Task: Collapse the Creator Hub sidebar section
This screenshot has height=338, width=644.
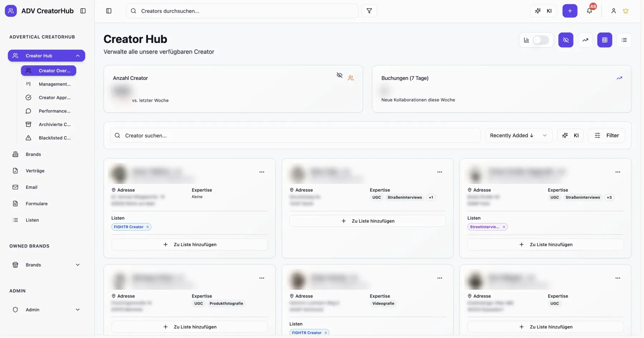Action: pos(78,56)
